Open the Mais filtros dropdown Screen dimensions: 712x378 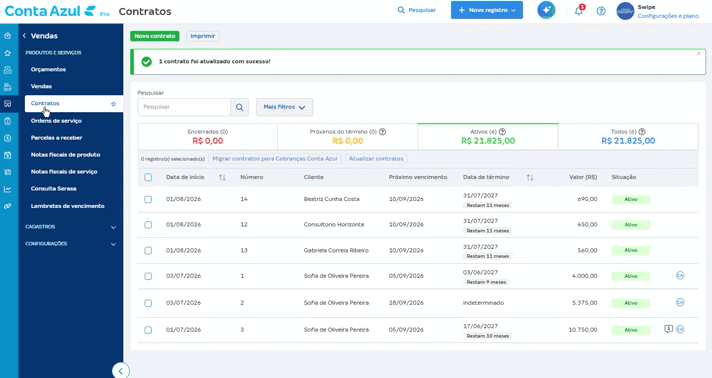coord(284,107)
